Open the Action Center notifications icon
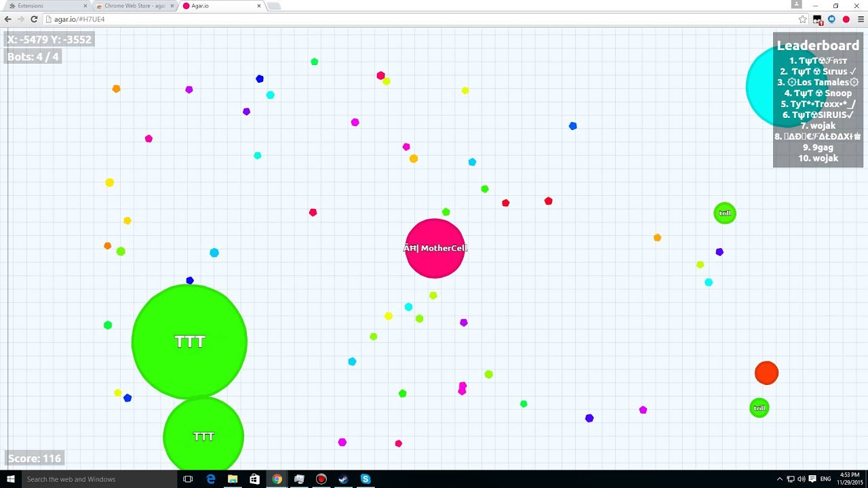Image resolution: width=868 pixels, height=488 pixels. point(812,479)
